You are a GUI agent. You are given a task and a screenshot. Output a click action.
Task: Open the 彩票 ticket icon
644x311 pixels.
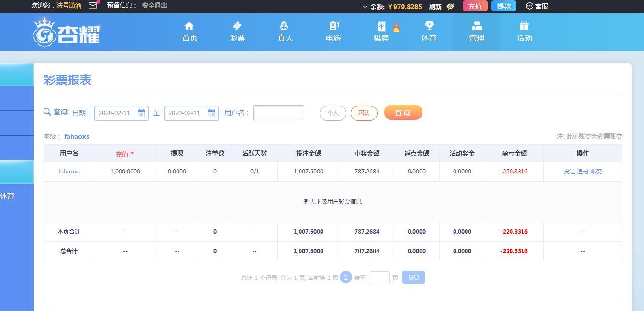click(237, 26)
